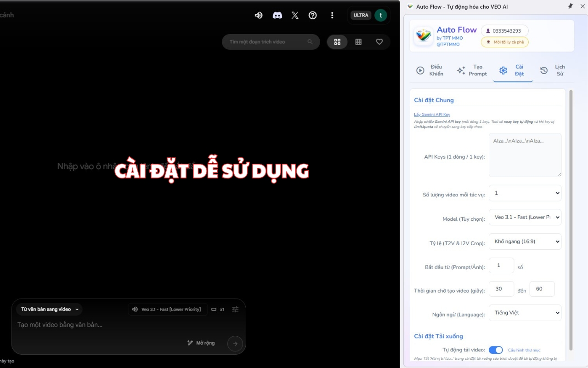Switch to the dense table grid view

point(358,42)
